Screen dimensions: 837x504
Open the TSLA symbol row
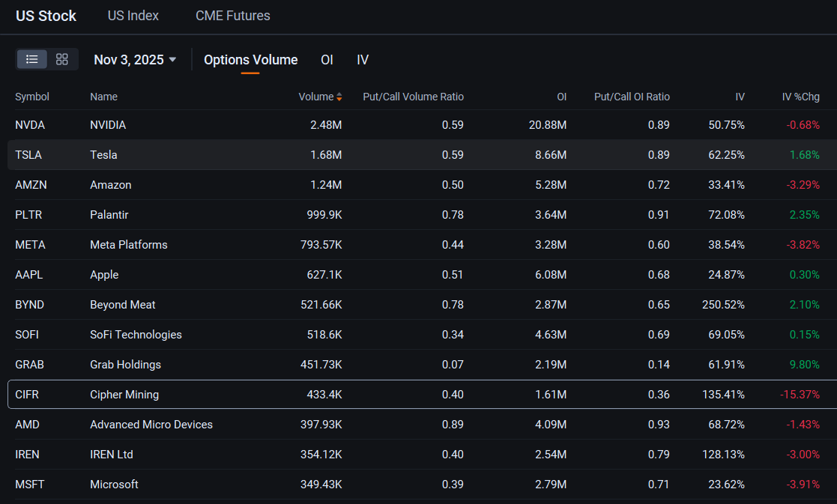tap(422, 155)
